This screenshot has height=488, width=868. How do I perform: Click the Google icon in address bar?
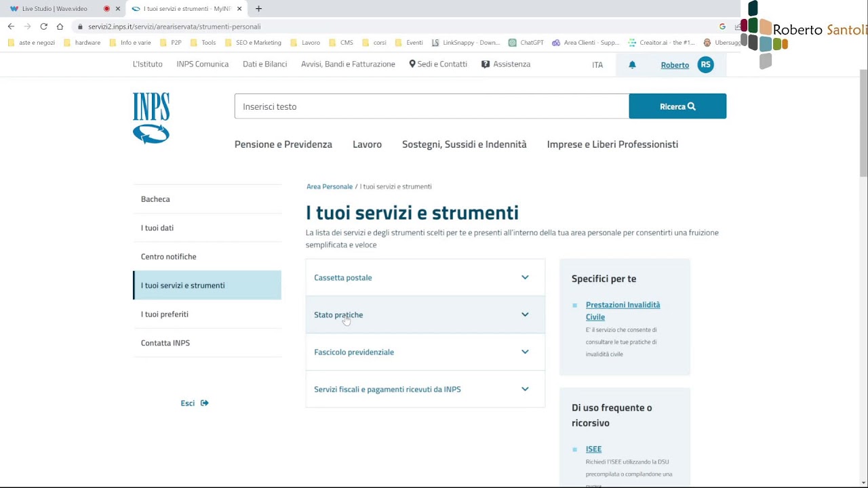tap(722, 26)
